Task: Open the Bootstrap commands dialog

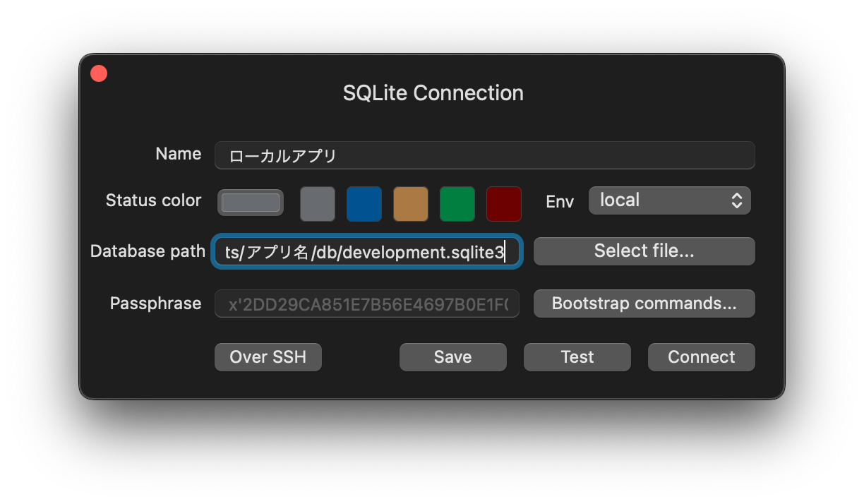Action: pos(643,304)
